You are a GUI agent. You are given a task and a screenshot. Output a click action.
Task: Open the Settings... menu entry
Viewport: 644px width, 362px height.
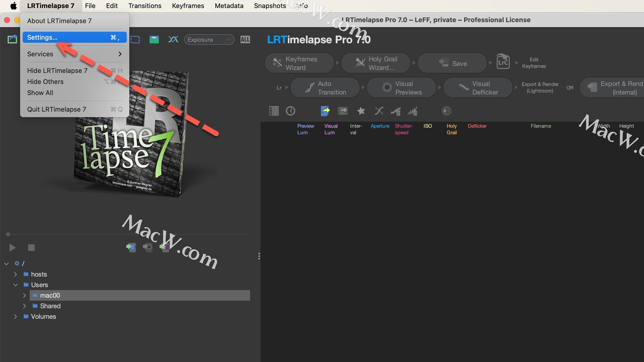pyautogui.click(x=74, y=37)
